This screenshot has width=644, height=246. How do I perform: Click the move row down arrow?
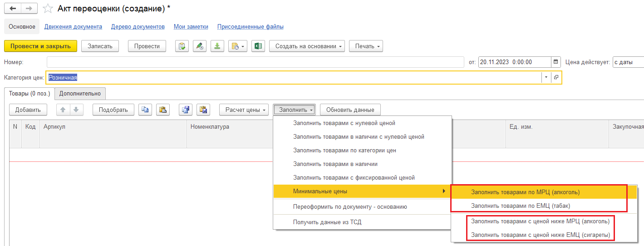76,110
